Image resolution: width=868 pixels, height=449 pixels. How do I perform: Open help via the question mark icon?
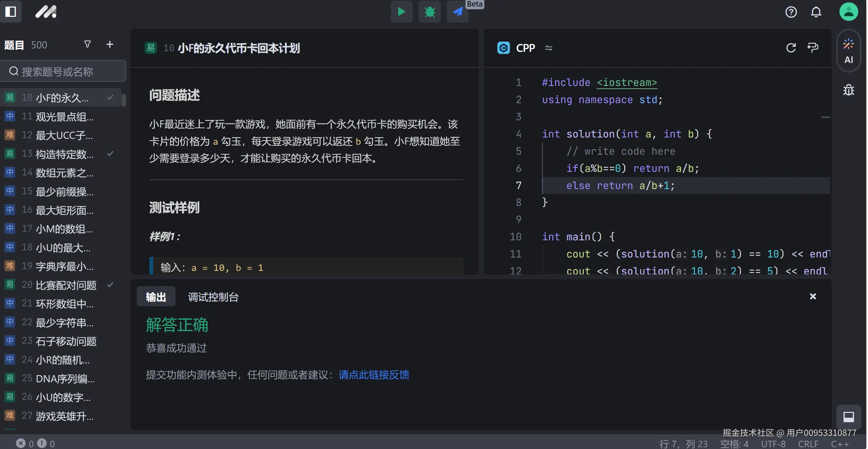791,12
